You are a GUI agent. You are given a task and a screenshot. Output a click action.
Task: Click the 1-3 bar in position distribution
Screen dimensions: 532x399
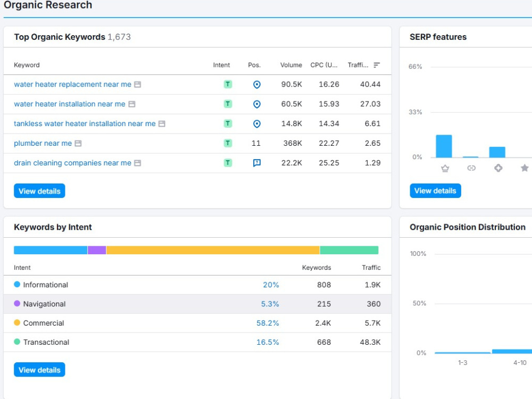[462, 353]
